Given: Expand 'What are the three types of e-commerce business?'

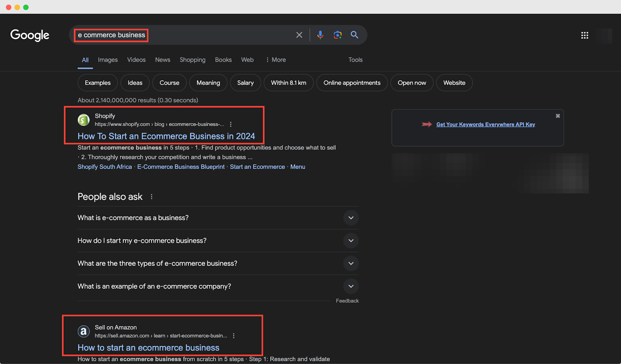Looking at the screenshot, I should click(x=218, y=264).
